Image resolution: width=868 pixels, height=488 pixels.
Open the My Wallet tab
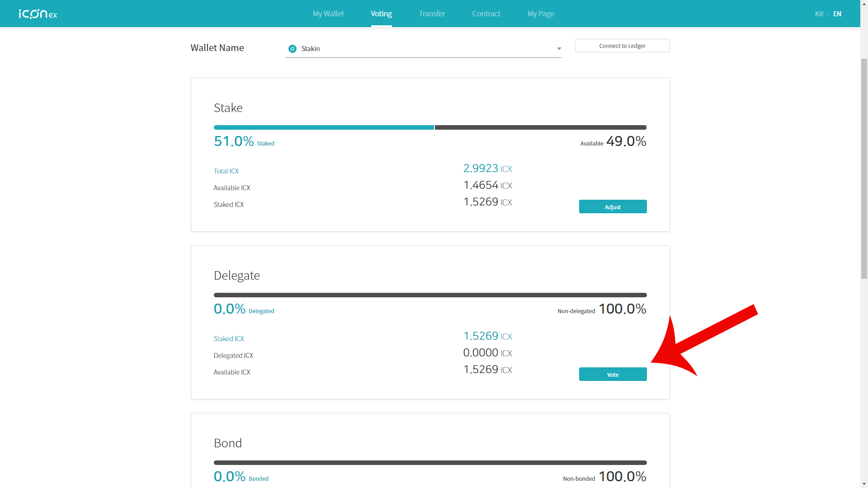tap(328, 14)
